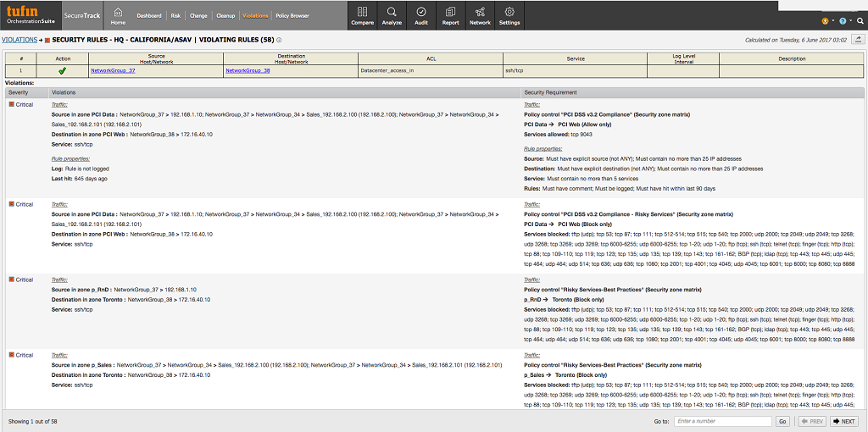The image size is (868, 432).
Task: Open the NetworkGroup_37 source link
Action: pos(113,71)
